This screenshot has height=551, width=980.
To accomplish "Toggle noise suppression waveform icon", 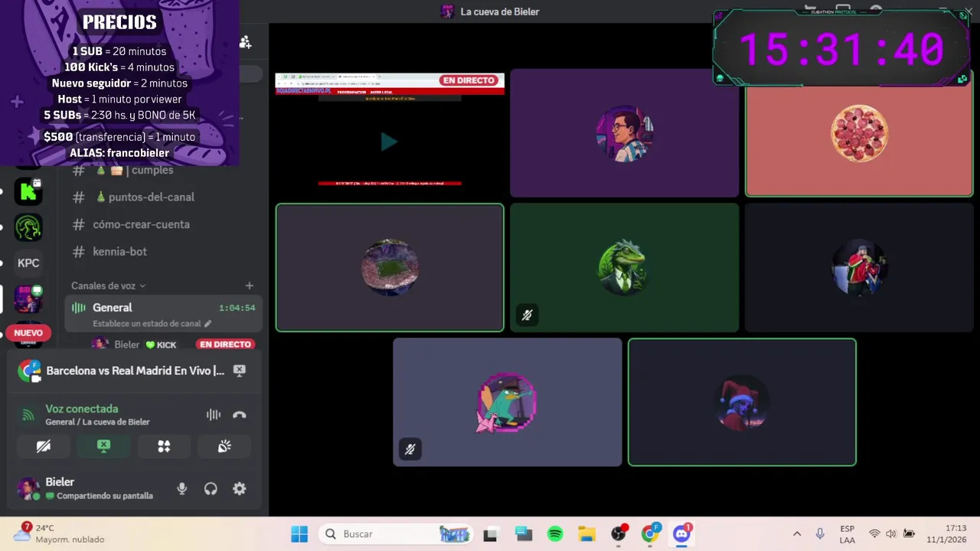I will tap(214, 415).
